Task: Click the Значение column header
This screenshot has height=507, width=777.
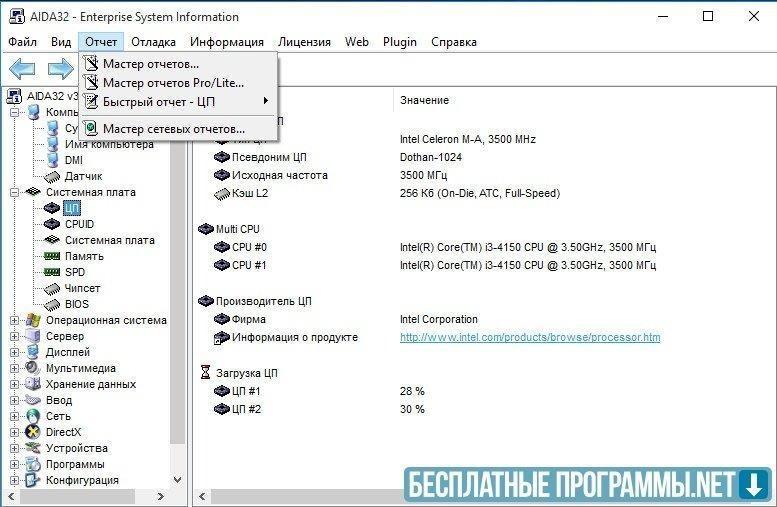Action: (x=424, y=100)
